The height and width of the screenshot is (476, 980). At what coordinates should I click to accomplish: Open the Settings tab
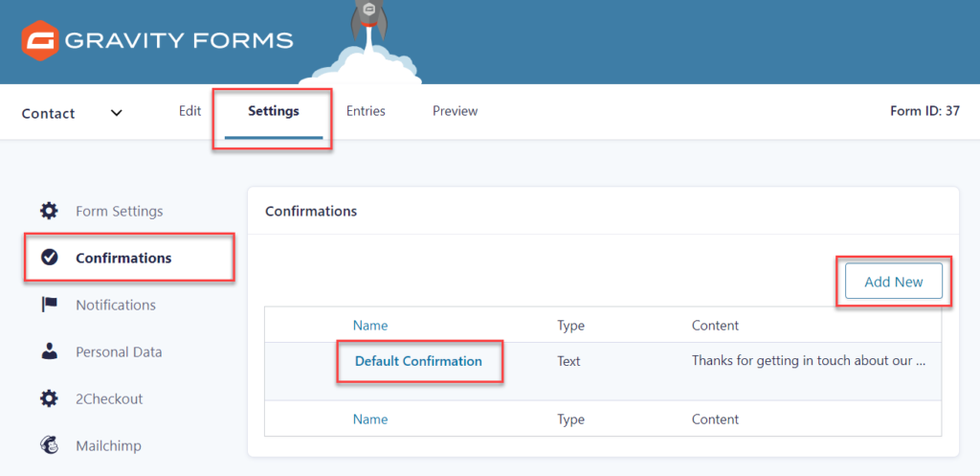(x=273, y=111)
